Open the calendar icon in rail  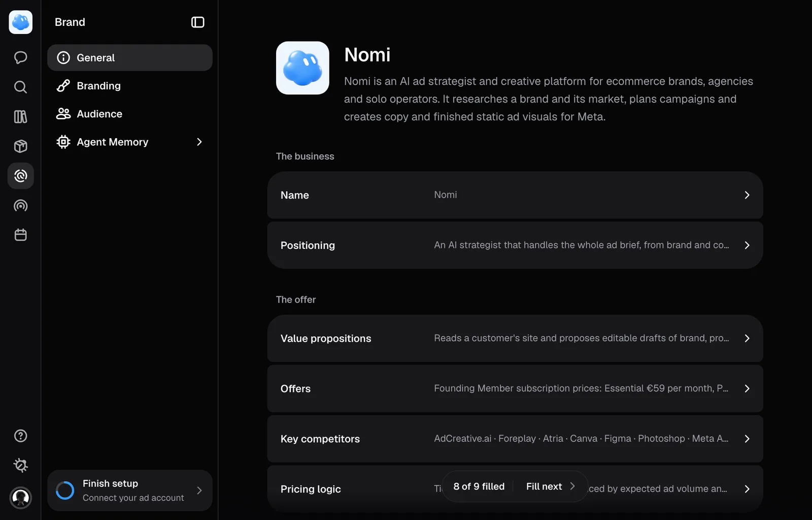tap(21, 235)
